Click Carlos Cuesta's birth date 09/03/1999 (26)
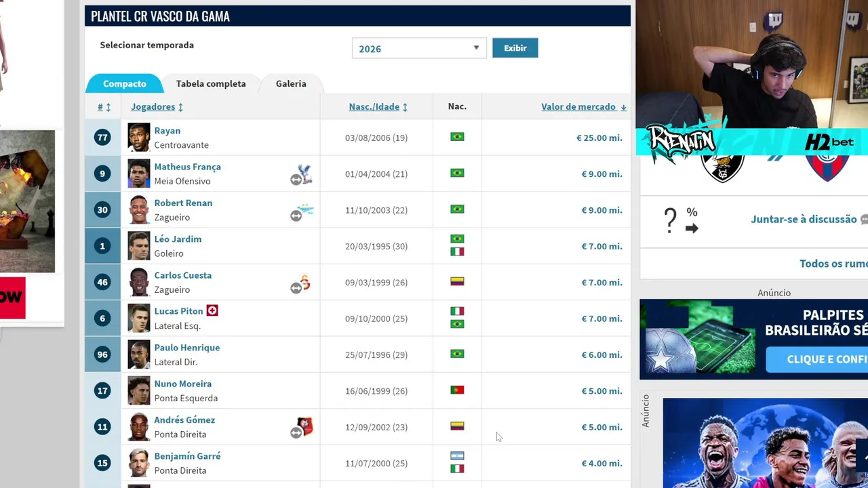This screenshot has height=488, width=868. [x=376, y=282]
